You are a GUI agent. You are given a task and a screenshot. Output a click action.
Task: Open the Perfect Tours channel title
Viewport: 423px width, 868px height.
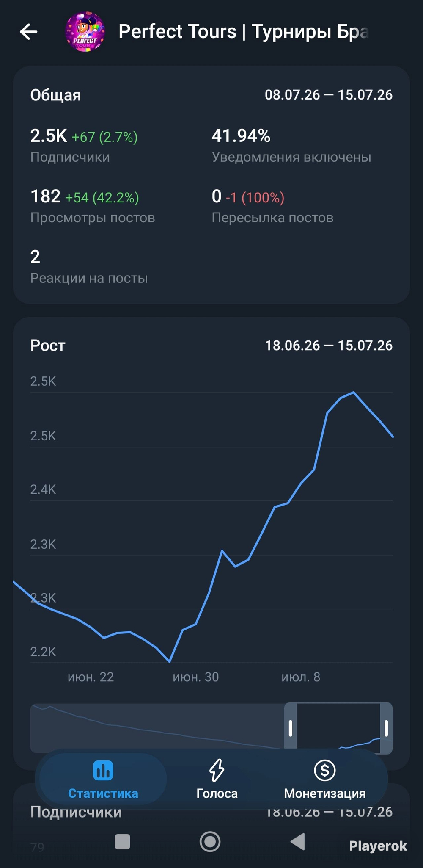point(244,32)
